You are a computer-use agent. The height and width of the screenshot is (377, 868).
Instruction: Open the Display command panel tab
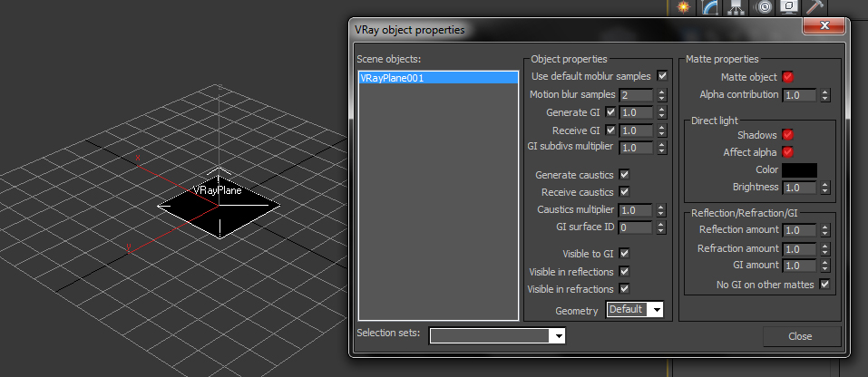tap(789, 7)
